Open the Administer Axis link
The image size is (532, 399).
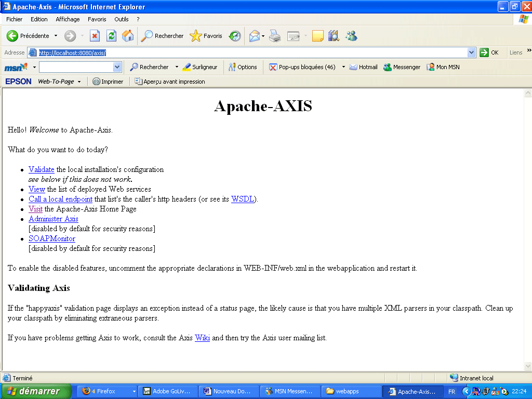click(x=54, y=219)
